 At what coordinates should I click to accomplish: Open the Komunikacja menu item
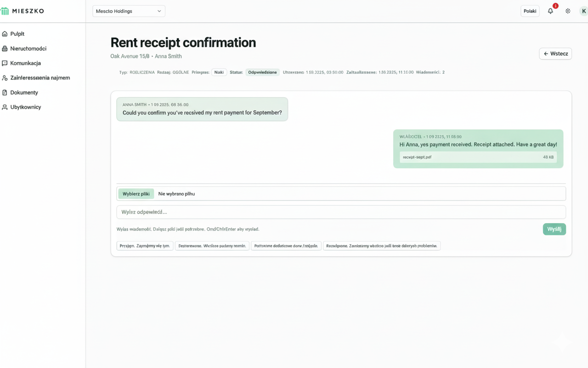[26, 63]
